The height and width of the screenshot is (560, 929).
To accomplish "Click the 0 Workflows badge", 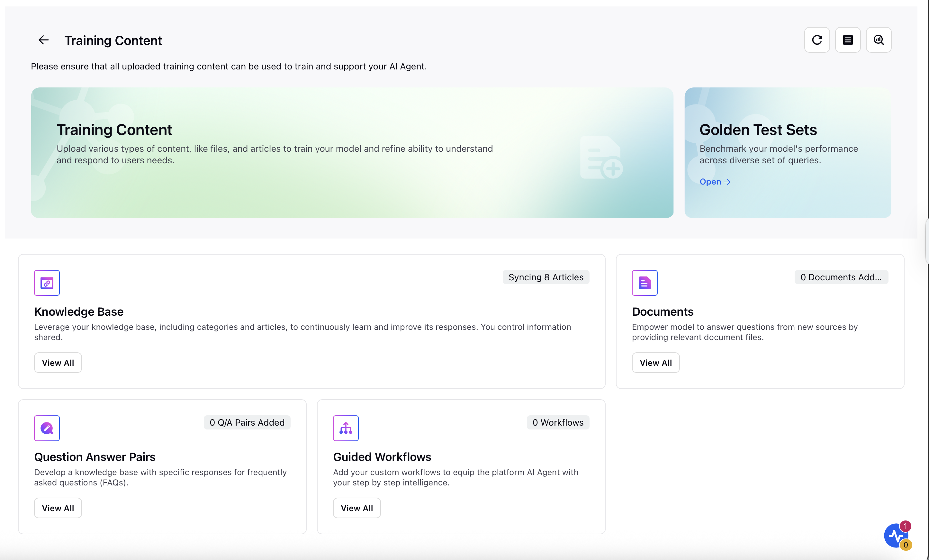I will pos(558,422).
